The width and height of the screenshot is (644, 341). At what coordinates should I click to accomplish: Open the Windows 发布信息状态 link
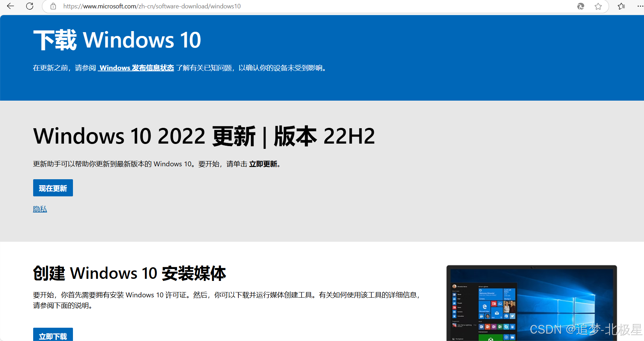(136, 68)
